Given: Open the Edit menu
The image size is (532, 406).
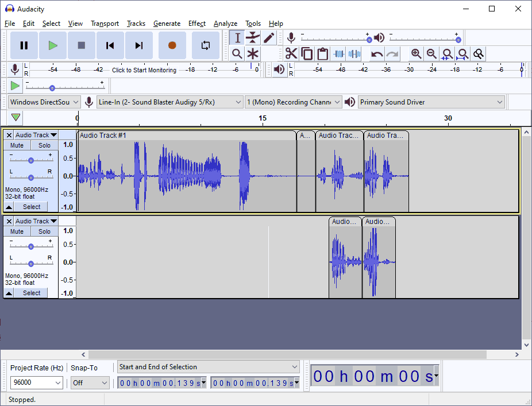Looking at the screenshot, I should click(x=29, y=24).
